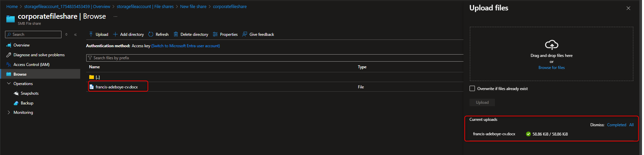Click the greyed Upload button in panel
Screen dimensions: 644x155
(482, 102)
